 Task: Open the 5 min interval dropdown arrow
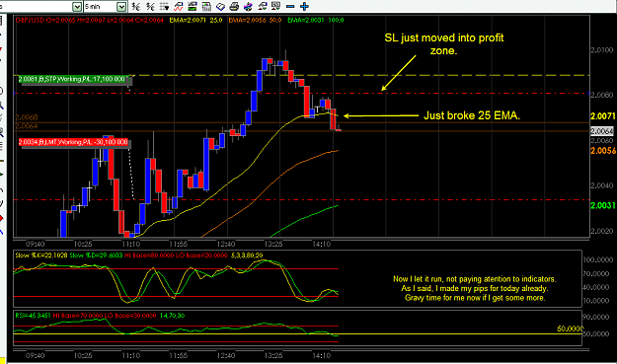[122, 6]
